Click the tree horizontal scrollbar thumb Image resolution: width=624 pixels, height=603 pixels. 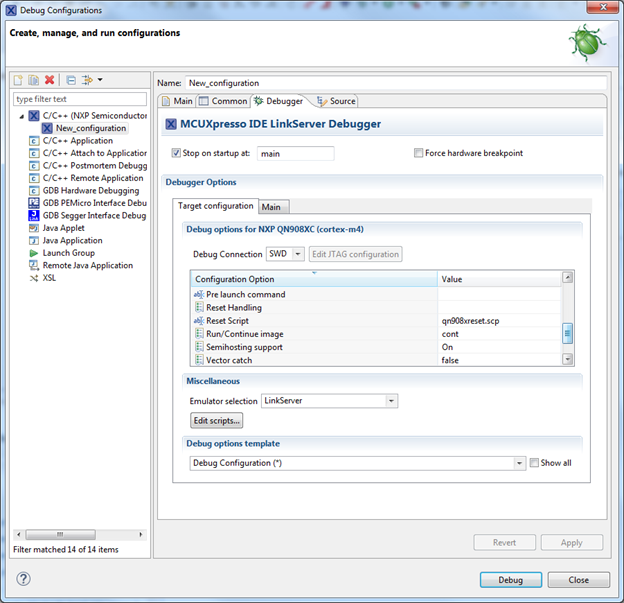pos(60,534)
